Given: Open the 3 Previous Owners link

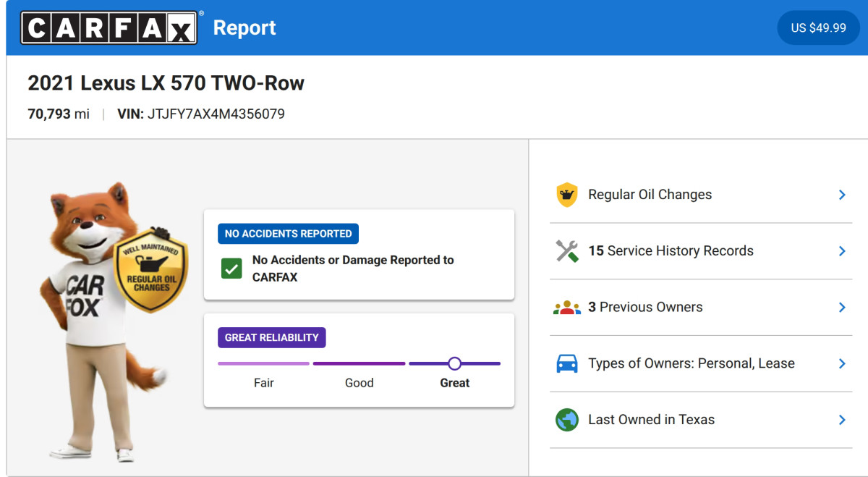Looking at the screenshot, I should click(645, 308).
